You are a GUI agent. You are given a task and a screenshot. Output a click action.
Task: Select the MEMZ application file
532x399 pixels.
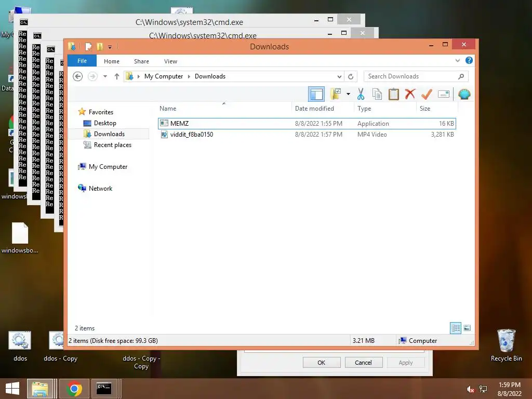click(307, 124)
